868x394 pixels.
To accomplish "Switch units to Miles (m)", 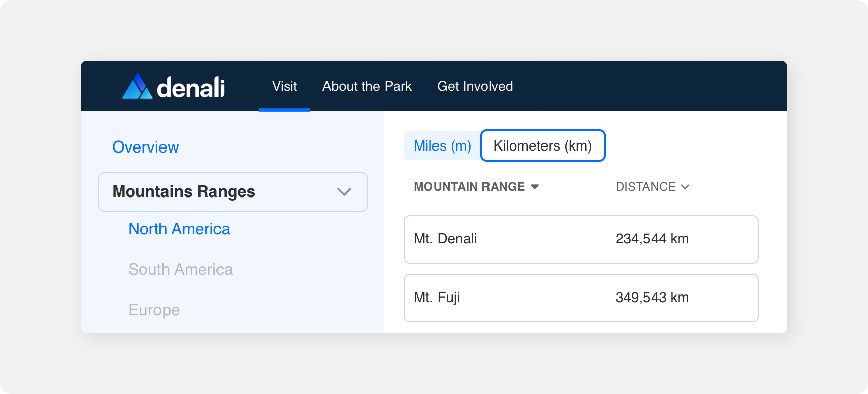I will click(443, 145).
